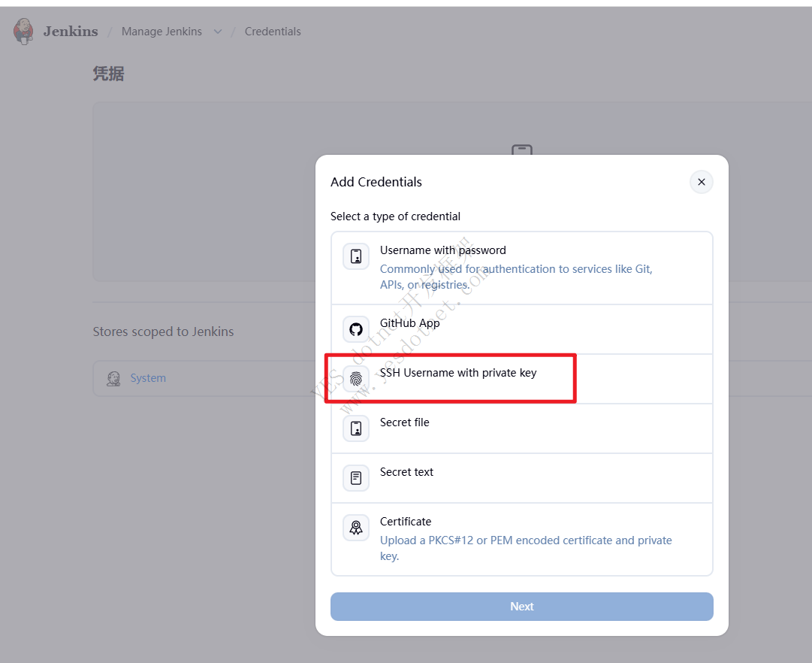Open the Credentials breadcrumb
Image resolution: width=812 pixels, height=663 pixels.
pos(273,32)
